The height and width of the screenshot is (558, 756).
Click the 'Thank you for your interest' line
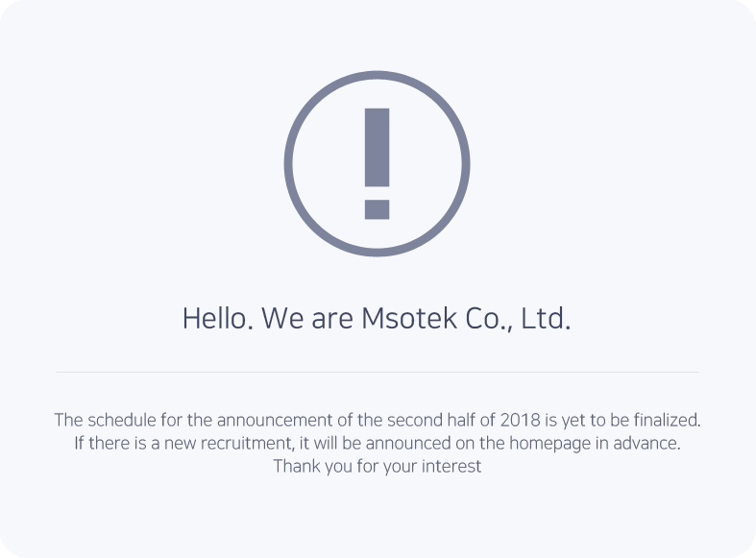(377, 467)
